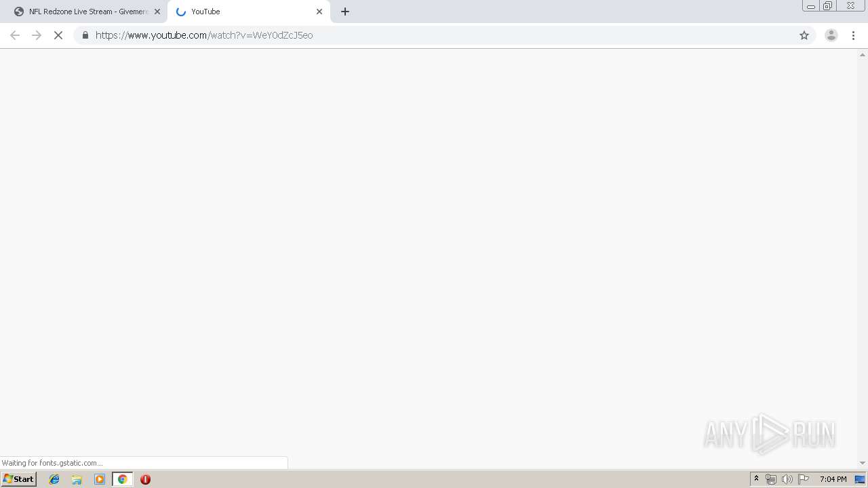Click the vertical scrollbar down arrow
Image resolution: width=868 pixels, height=488 pixels.
pyautogui.click(x=863, y=463)
